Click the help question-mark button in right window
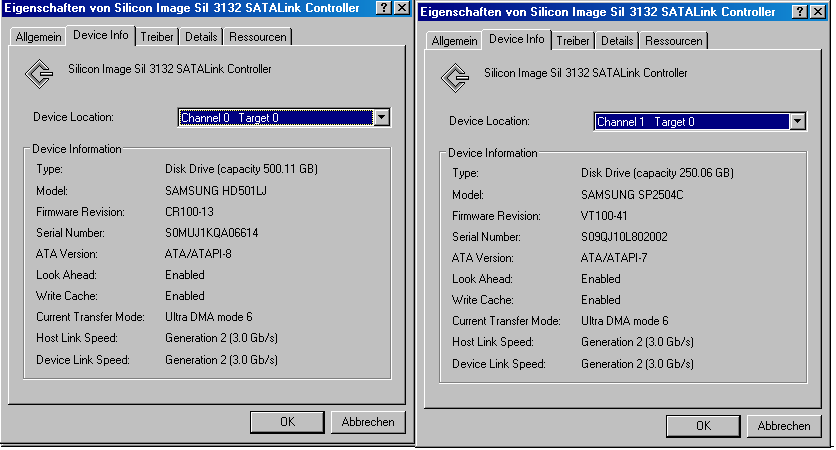836x450 pixels. (799, 12)
